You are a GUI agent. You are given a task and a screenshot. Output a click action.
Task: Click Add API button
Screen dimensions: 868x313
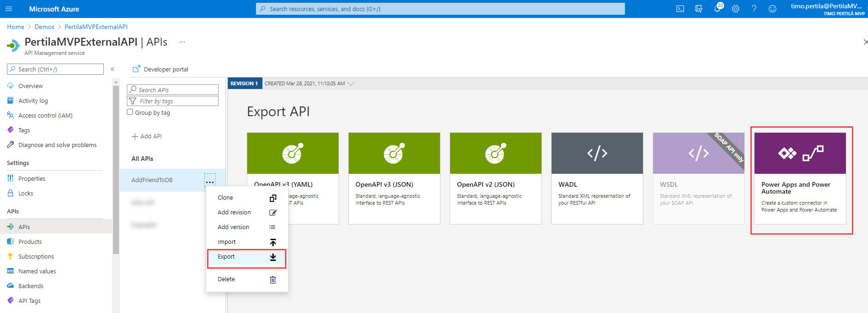click(x=147, y=136)
